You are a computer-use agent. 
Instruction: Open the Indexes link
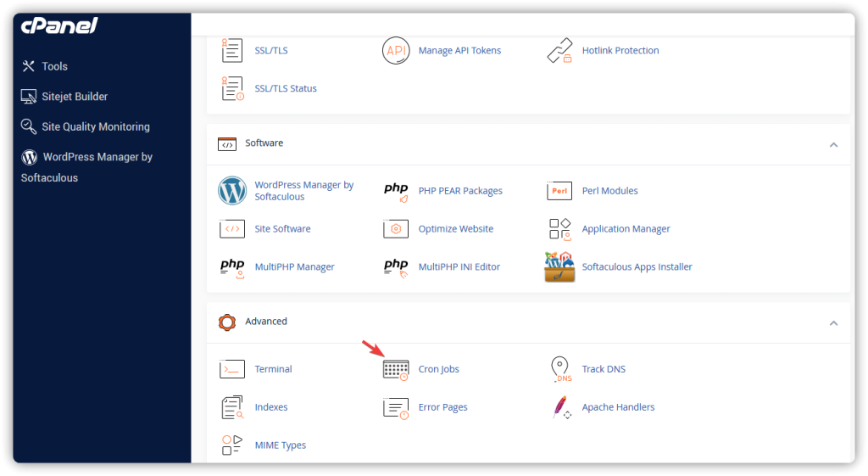click(x=271, y=407)
